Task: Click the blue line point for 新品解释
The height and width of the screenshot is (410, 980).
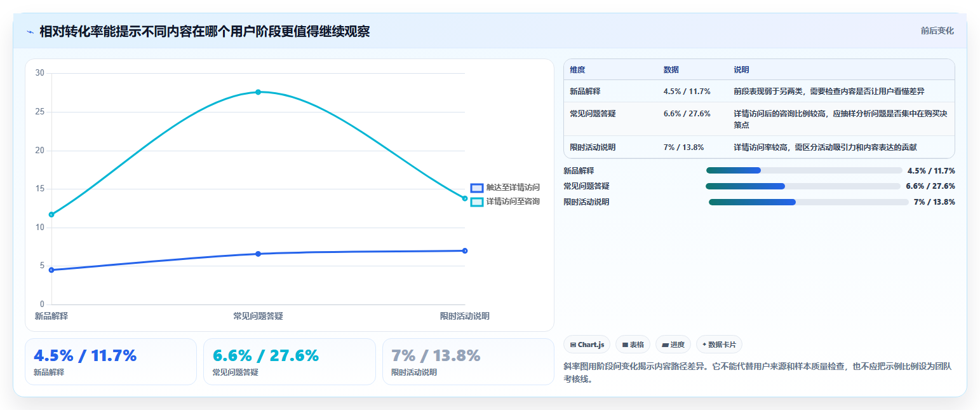Action: point(51,270)
